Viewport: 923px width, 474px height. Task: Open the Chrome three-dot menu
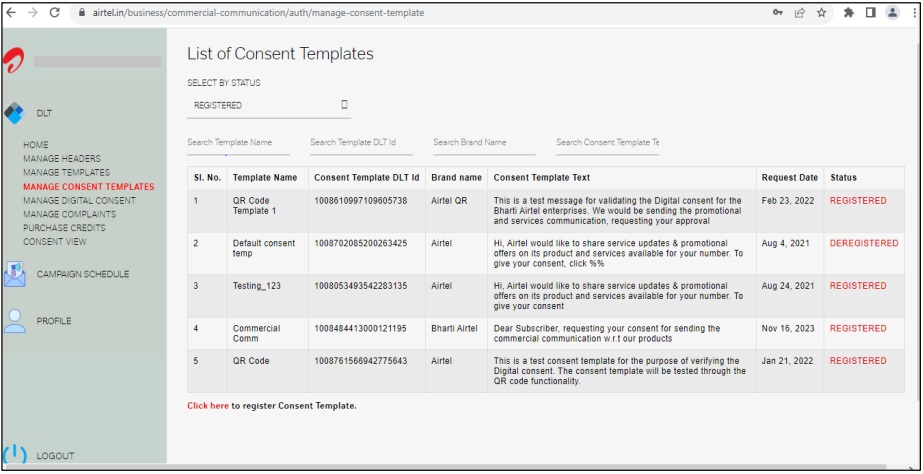pyautogui.click(x=914, y=13)
